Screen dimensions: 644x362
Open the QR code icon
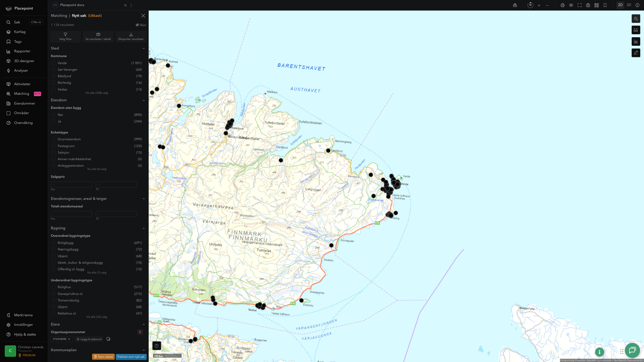pyautogui.click(x=596, y=5)
